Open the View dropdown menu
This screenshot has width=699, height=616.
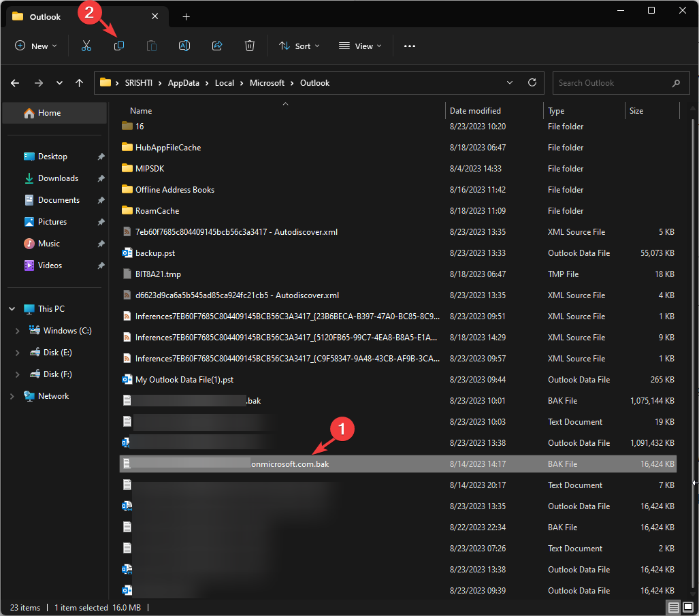(x=360, y=46)
